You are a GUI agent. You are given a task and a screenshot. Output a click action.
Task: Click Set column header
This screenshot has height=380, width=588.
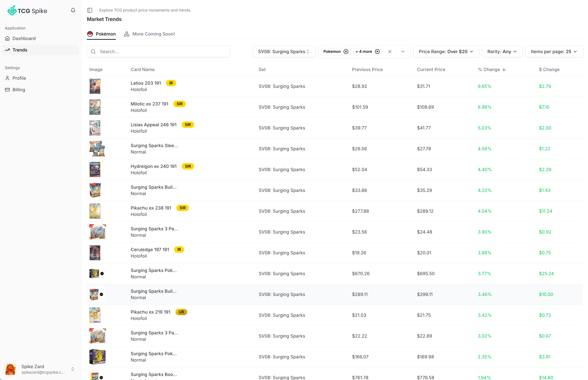tap(262, 70)
